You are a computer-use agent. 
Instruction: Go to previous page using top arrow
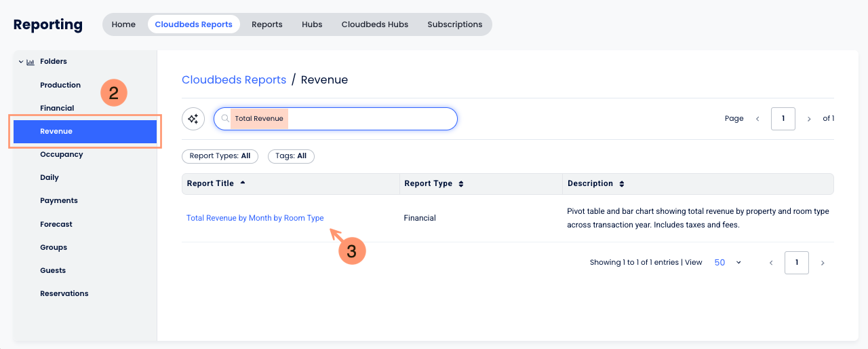tap(757, 119)
